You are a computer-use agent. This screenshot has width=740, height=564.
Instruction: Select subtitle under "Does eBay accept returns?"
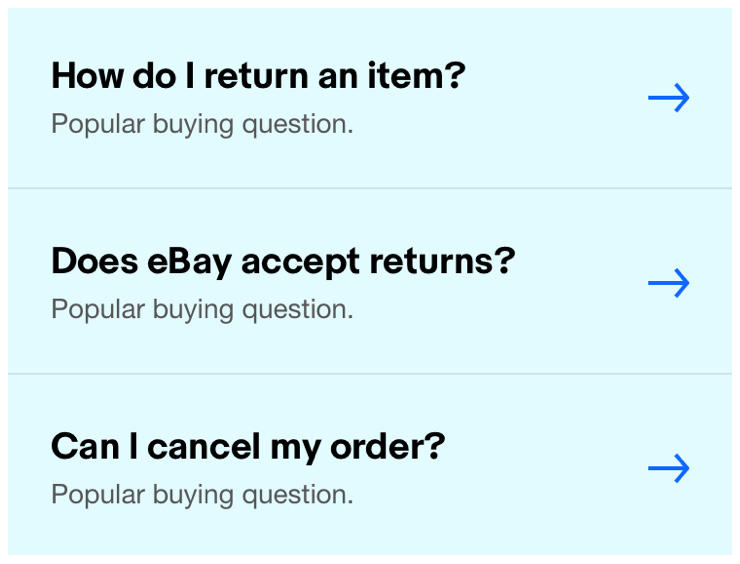pyautogui.click(x=202, y=309)
